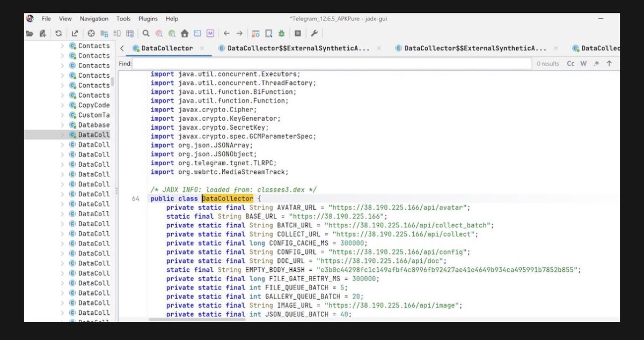644x340 pixels.
Task: Navigate forward with the right arrow
Action: 239,33
